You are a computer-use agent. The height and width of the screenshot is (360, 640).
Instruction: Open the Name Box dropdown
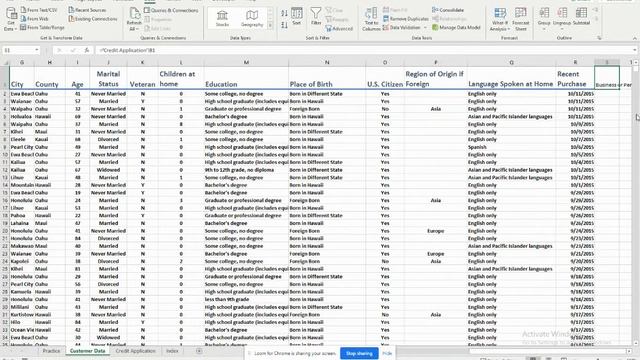[x=36, y=50]
